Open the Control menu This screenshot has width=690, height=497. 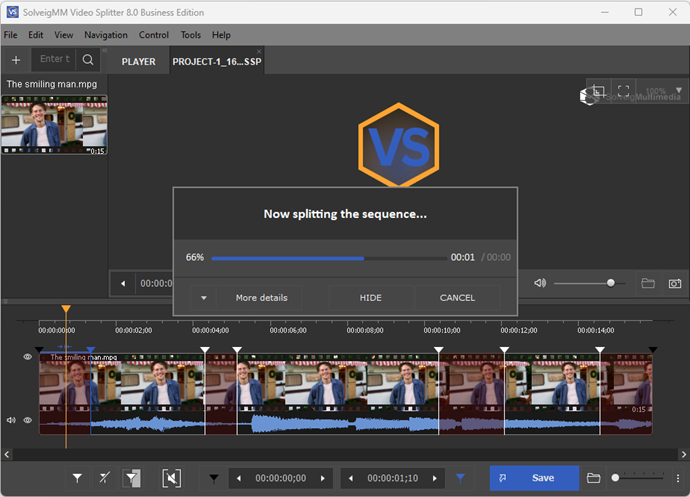(154, 35)
